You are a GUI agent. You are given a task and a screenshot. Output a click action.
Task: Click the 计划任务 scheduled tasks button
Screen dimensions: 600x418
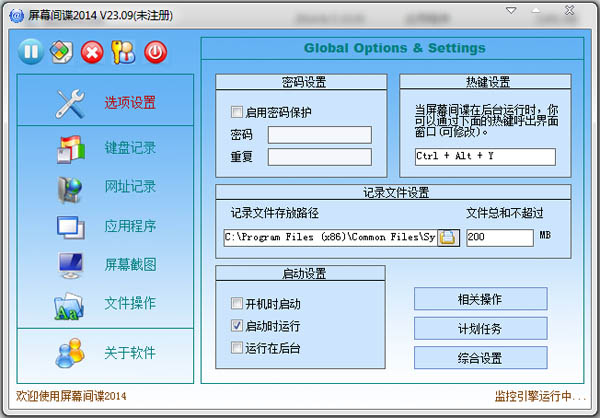point(480,328)
